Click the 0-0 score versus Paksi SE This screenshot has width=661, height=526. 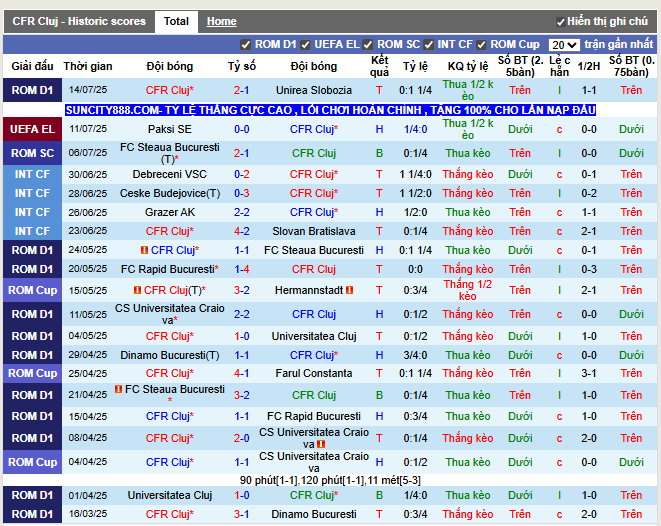click(242, 129)
